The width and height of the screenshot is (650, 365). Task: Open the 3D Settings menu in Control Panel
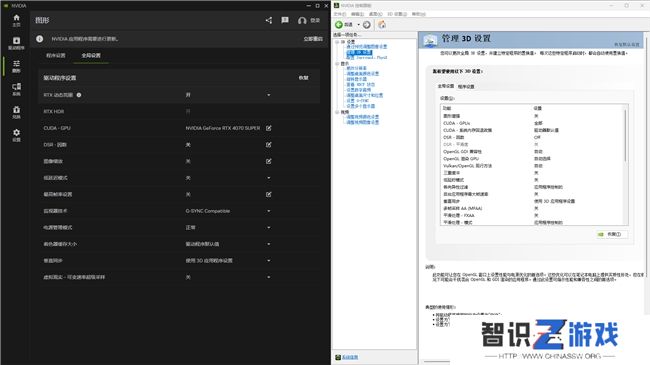click(397, 14)
